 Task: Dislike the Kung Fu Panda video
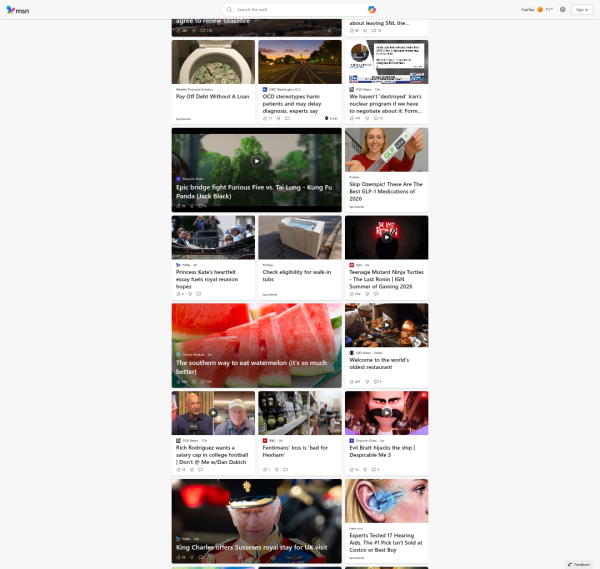192,206
